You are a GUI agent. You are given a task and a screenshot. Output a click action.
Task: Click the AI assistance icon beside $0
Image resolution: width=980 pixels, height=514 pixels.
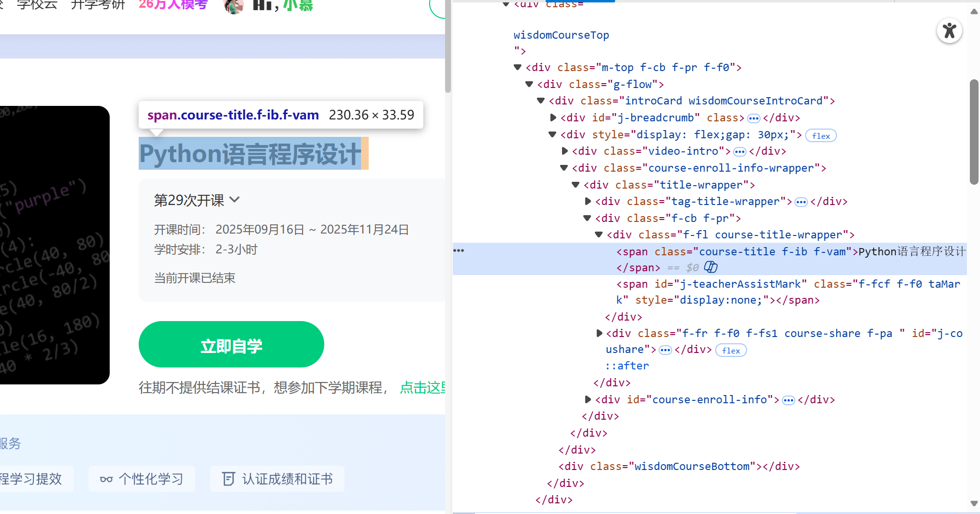point(711,267)
